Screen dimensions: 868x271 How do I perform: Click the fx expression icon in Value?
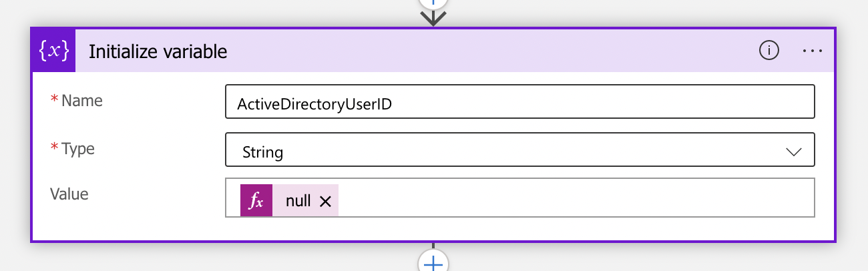256,201
